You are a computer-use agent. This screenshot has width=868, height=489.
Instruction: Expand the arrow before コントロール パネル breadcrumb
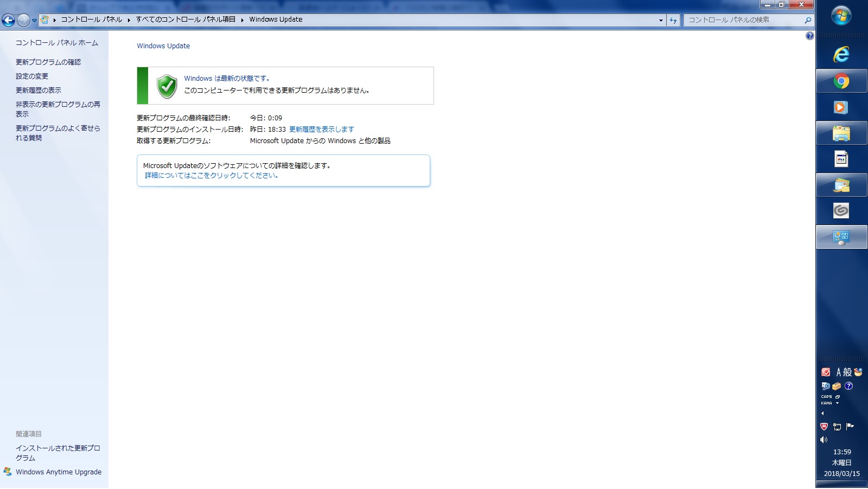pos(55,20)
